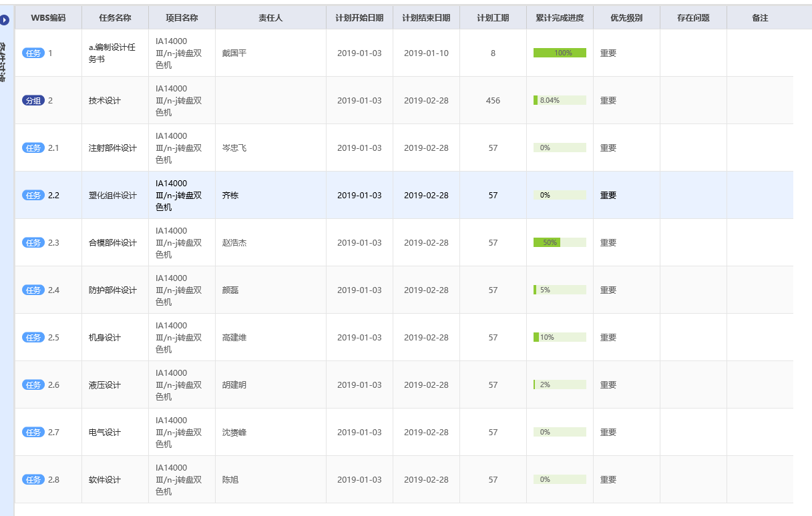Open the 技术设计 group task name
Image resolution: width=812 pixels, height=516 pixels.
click(x=105, y=100)
